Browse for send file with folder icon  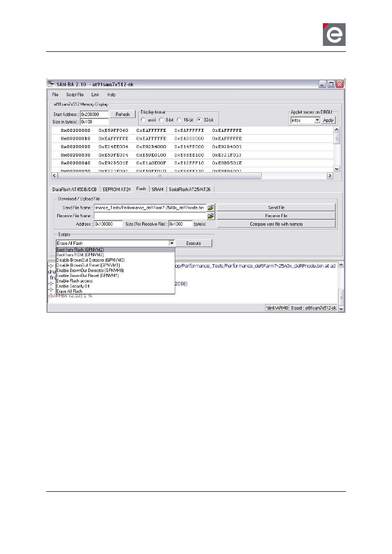coord(210,208)
